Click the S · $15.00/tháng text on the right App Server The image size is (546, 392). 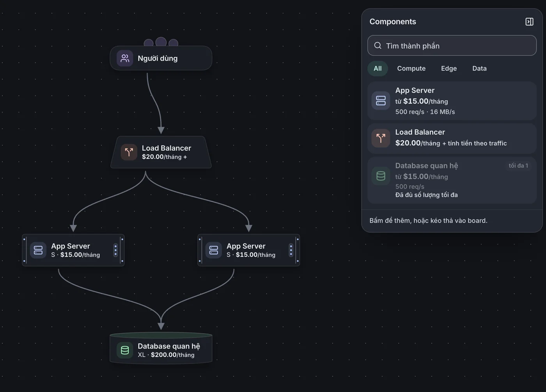coord(251,255)
